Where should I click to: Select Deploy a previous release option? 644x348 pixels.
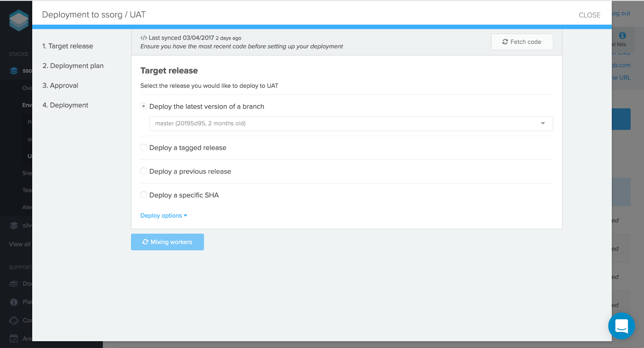pos(144,171)
